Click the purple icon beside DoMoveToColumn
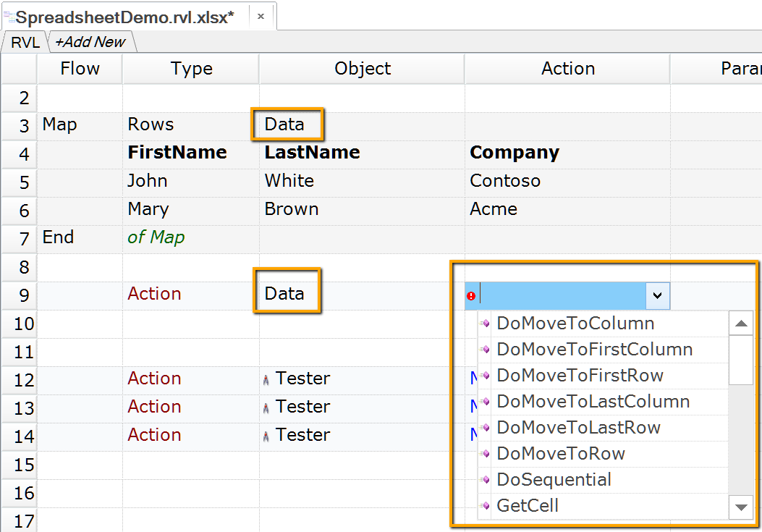The height and width of the screenshot is (532, 762). [486, 324]
